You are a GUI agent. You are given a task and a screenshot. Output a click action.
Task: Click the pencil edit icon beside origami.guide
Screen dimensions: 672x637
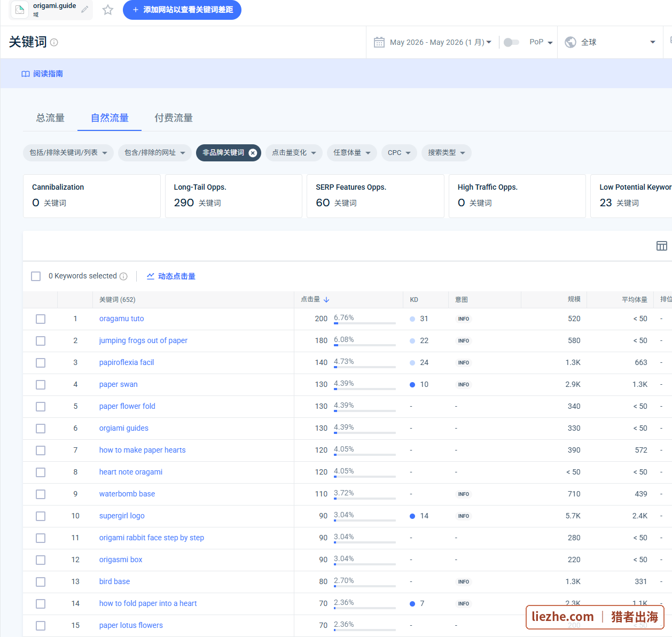(85, 10)
